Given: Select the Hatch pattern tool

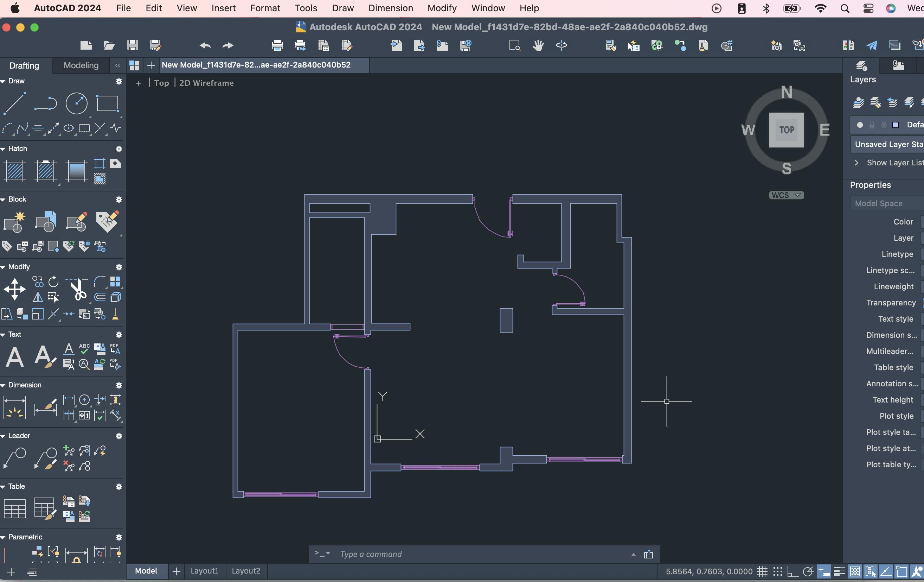Looking at the screenshot, I should pos(14,171).
